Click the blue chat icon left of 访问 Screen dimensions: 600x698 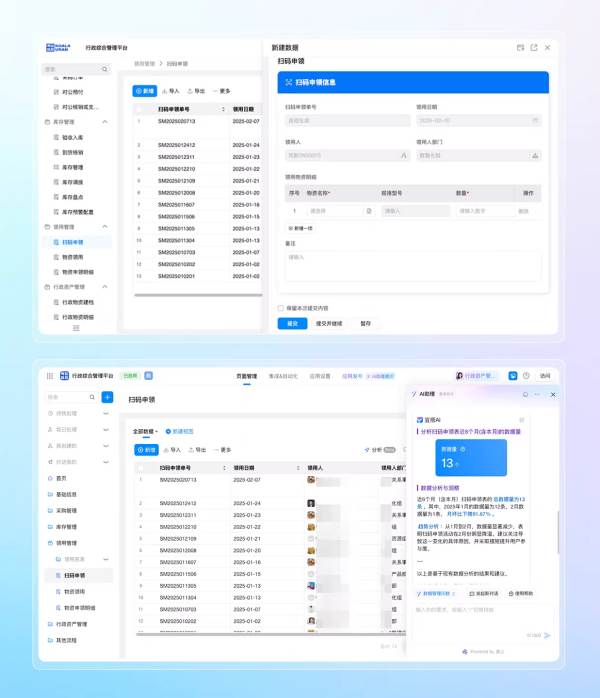tap(513, 376)
